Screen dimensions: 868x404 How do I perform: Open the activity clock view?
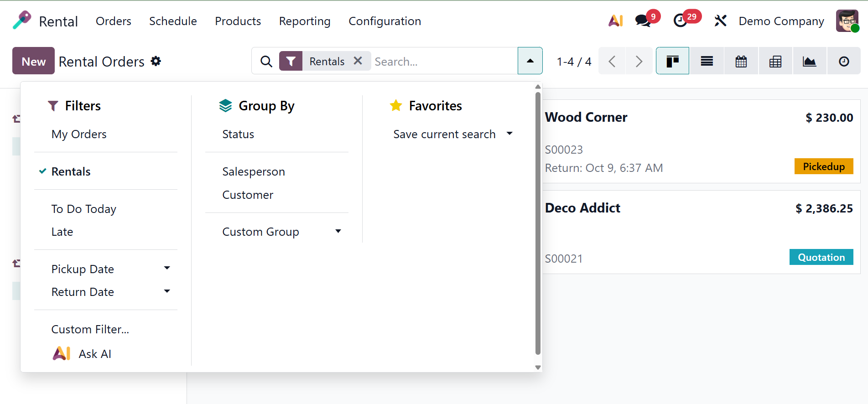coord(844,61)
